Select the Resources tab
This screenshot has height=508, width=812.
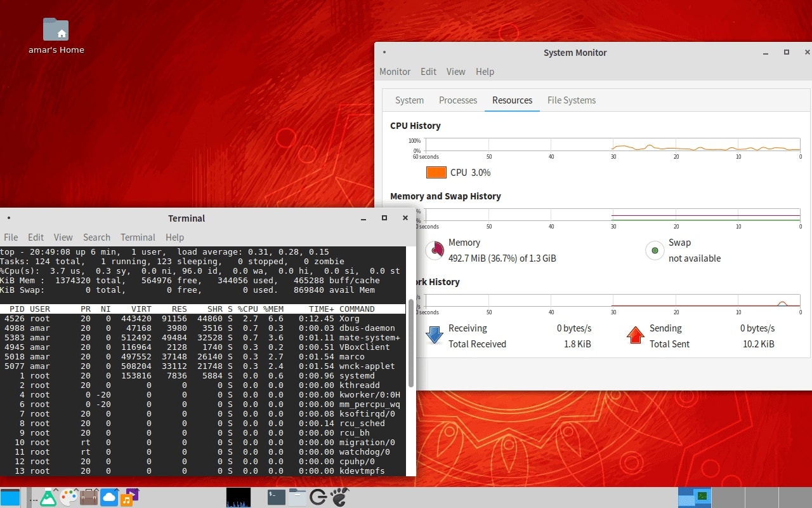coord(512,100)
